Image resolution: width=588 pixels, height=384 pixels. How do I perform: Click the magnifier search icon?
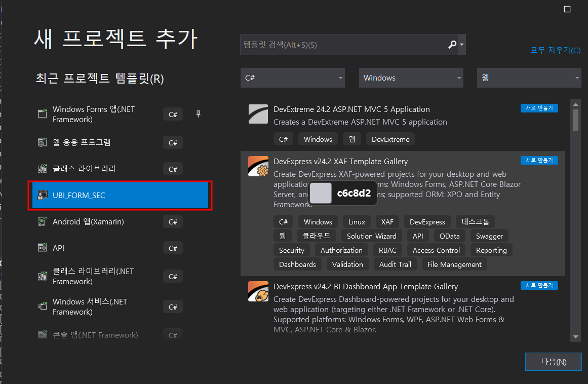tap(452, 45)
